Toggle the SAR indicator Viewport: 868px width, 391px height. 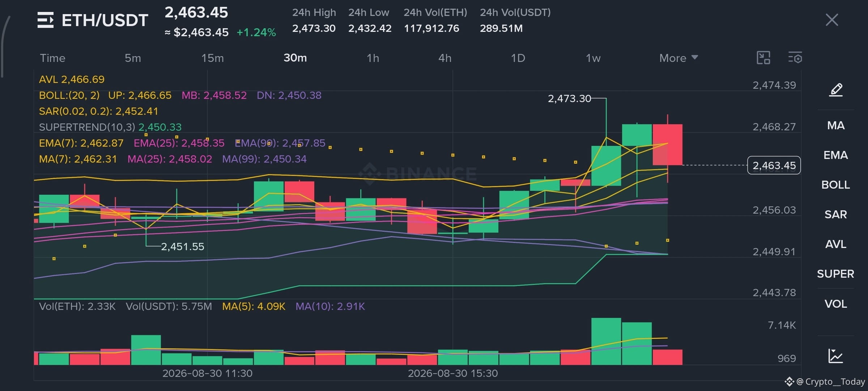pyautogui.click(x=836, y=215)
